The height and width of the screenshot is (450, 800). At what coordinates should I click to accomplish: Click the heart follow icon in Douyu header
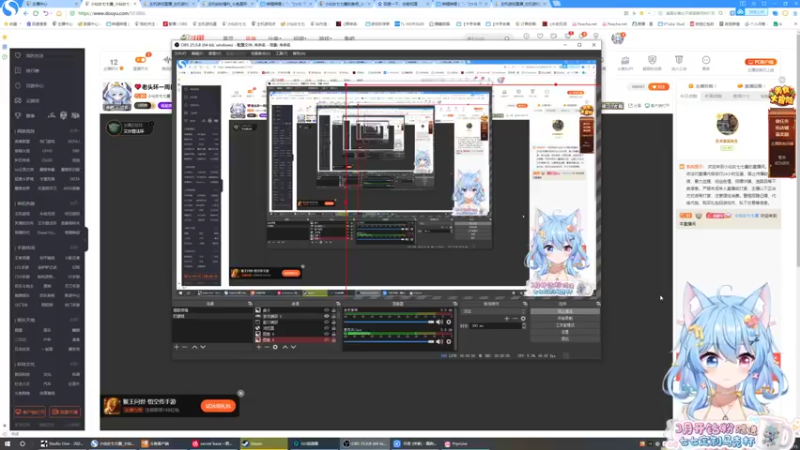coord(540,36)
